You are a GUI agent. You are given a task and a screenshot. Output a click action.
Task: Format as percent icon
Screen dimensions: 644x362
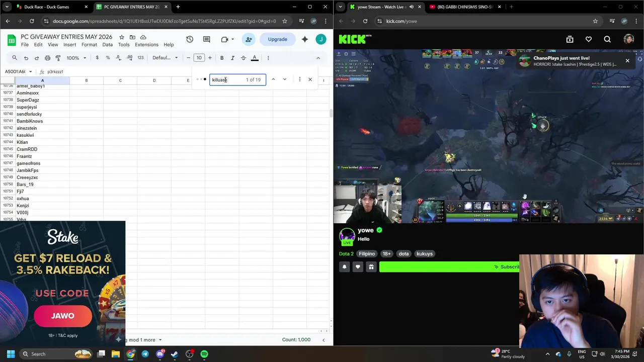(x=108, y=58)
